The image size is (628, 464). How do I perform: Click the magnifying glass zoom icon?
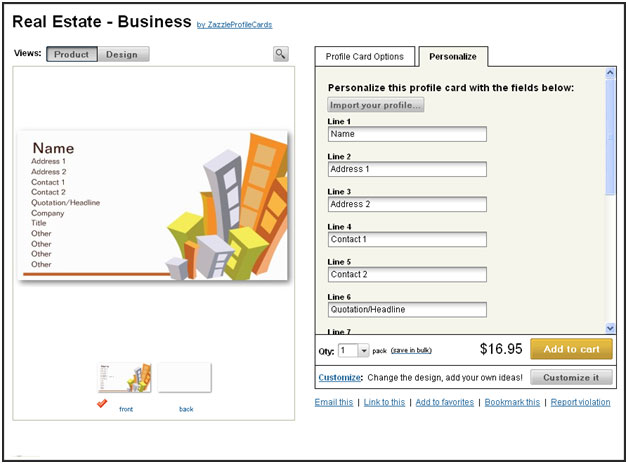click(281, 54)
